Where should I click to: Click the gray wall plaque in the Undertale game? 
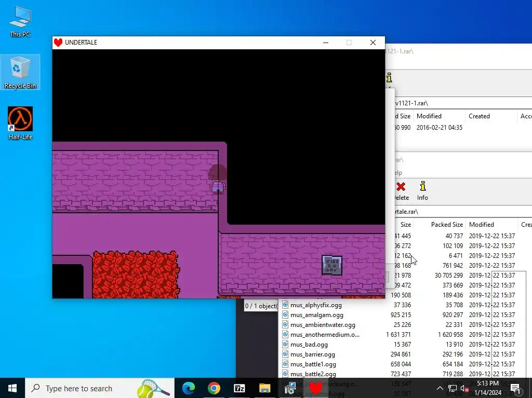click(332, 265)
